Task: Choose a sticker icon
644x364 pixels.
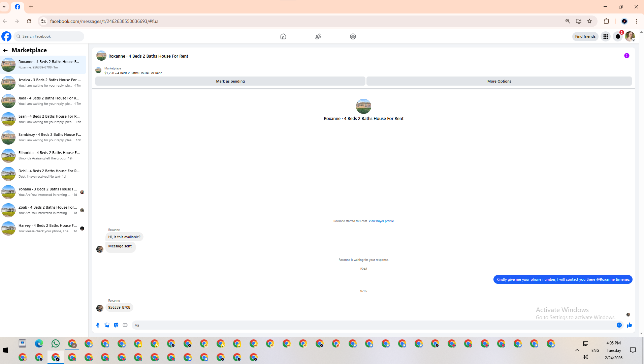Action: [x=116, y=325]
